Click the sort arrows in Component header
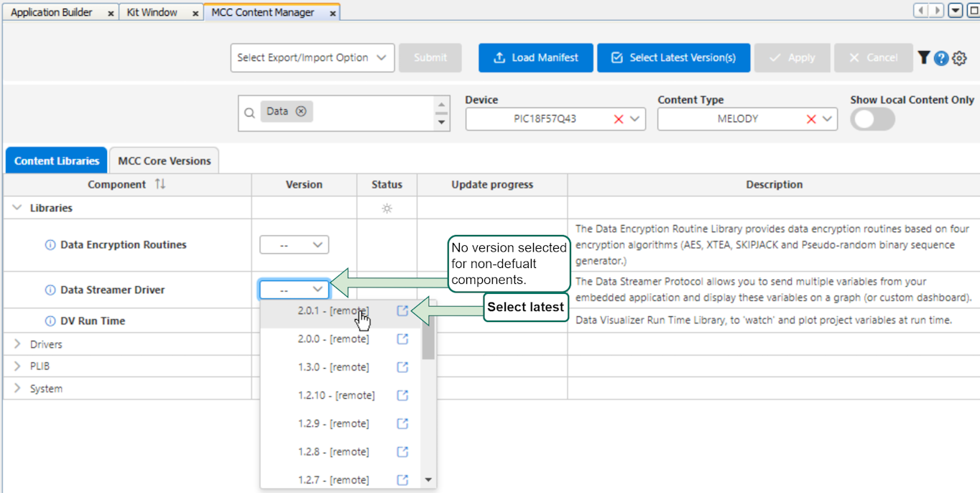980x493 pixels. coord(160,185)
